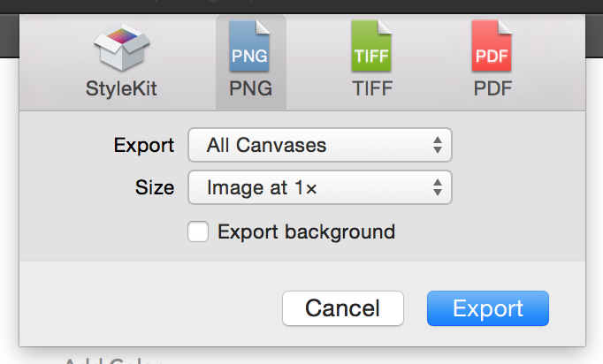The height and width of the screenshot is (364, 603).
Task: Click the empty dialog area beside Cancel
Action: pyautogui.click(x=150, y=308)
